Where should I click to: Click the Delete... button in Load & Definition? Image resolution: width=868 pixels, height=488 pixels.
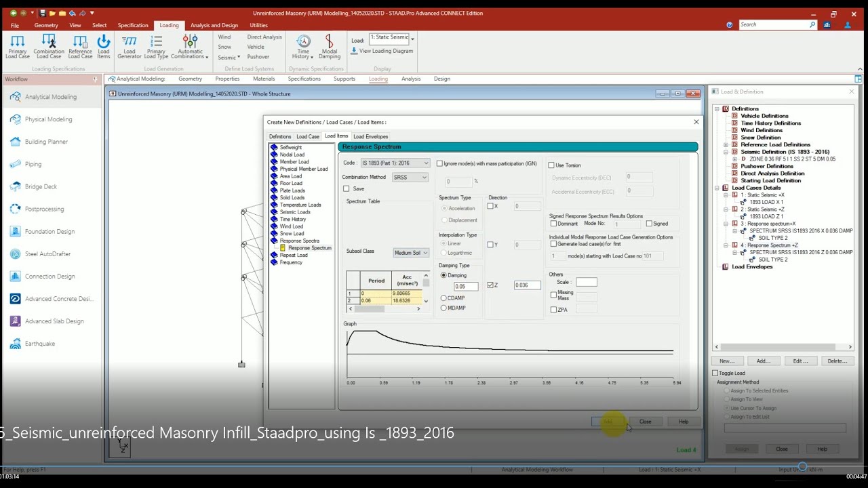837,361
